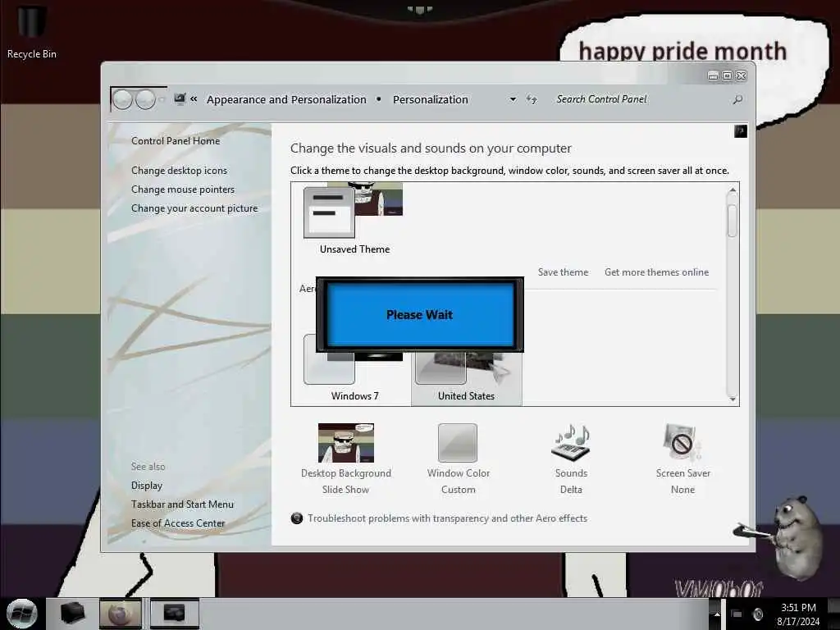Click the Control Panel address bar icon

pos(180,99)
